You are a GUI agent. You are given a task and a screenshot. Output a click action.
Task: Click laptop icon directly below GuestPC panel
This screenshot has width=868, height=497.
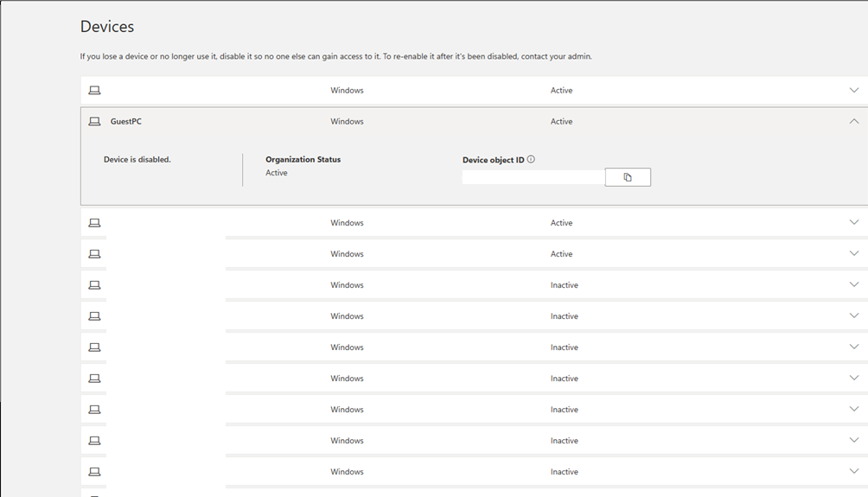(x=94, y=222)
